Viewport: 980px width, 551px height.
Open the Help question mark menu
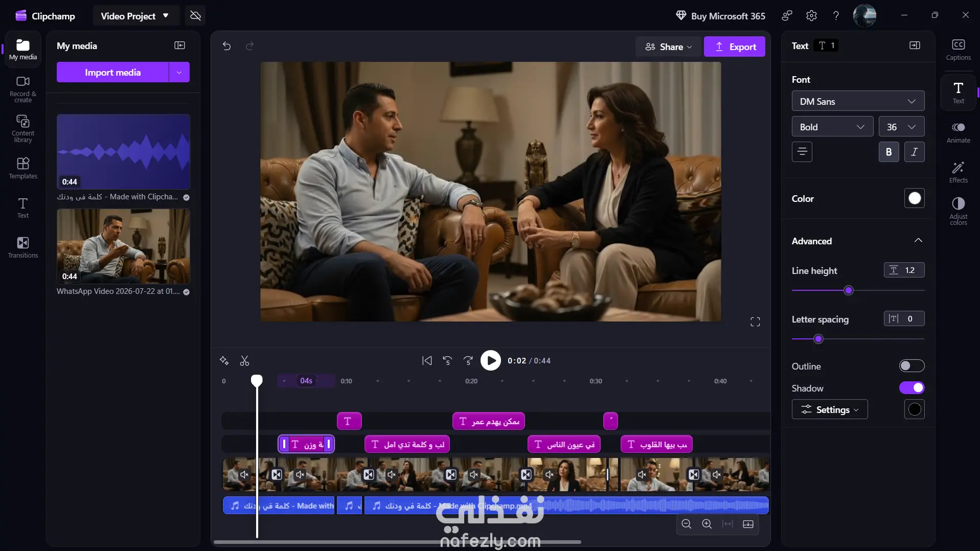tap(836, 16)
